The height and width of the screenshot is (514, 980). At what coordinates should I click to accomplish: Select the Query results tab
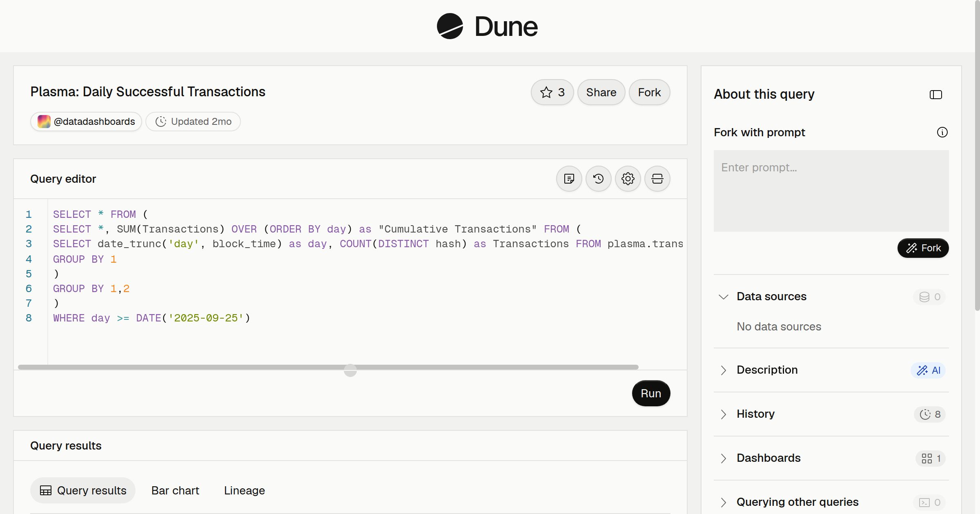click(x=83, y=490)
